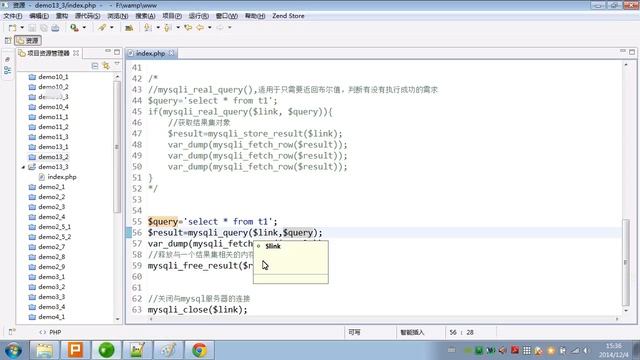The height and width of the screenshot is (360, 640).
Task: Click the Save toolbar icon
Action: tap(32, 28)
